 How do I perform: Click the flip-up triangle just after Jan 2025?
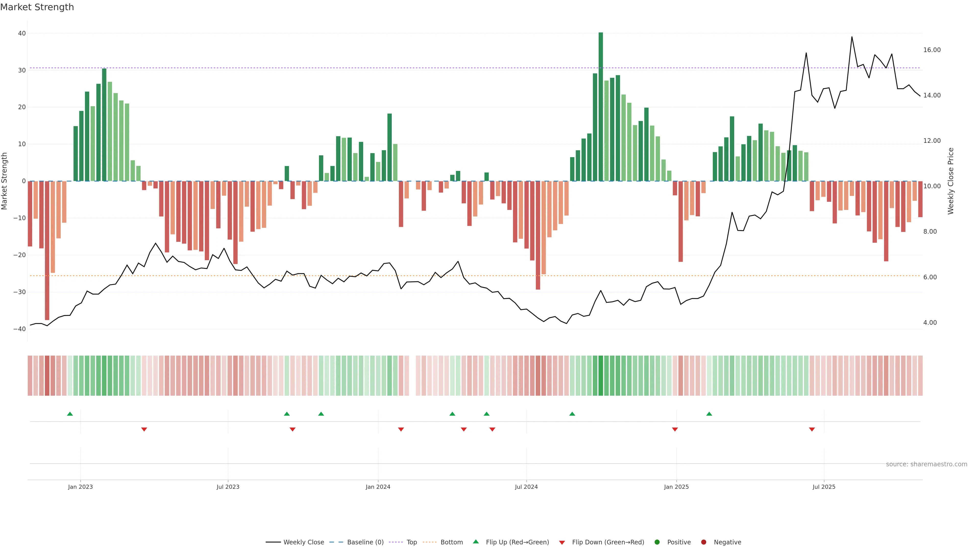tap(709, 414)
